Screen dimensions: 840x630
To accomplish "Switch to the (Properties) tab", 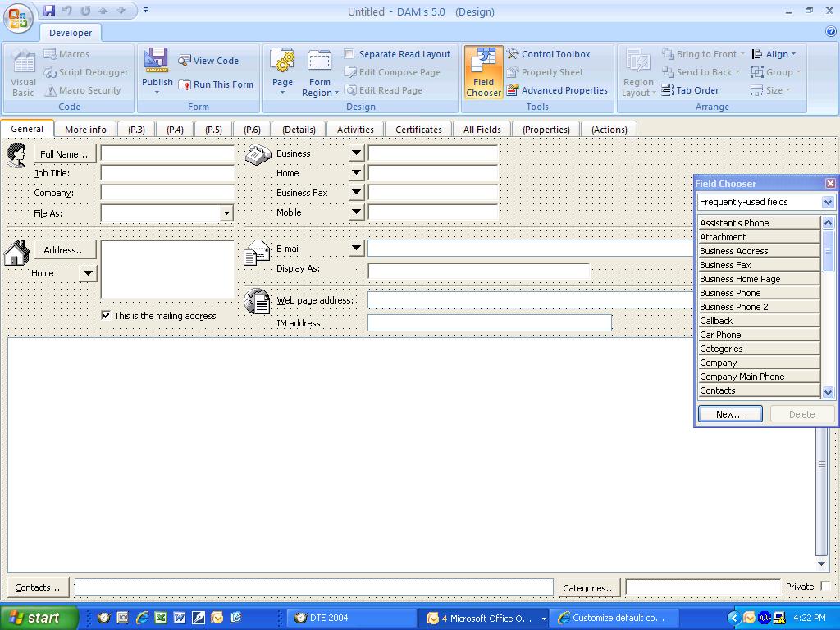I will click(x=546, y=130).
